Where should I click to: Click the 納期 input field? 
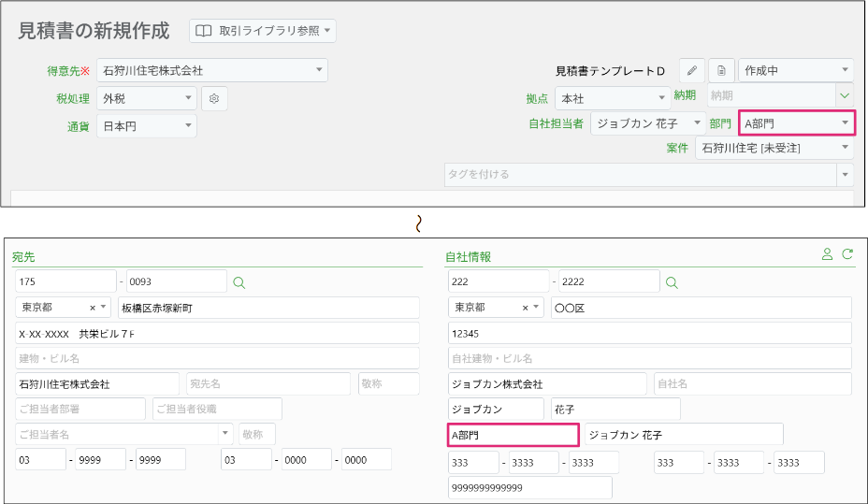(x=772, y=95)
